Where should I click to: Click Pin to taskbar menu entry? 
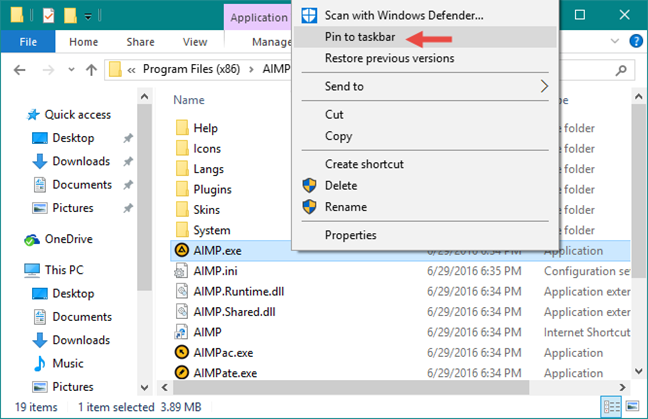click(x=425, y=37)
